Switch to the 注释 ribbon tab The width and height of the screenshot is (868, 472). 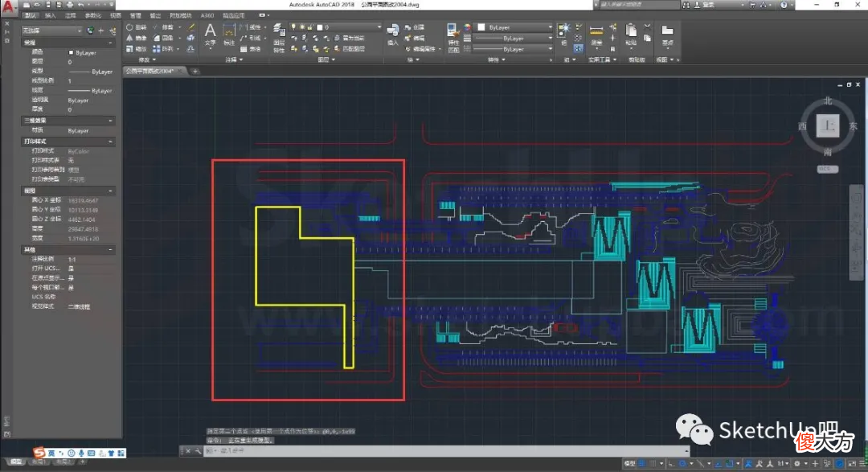click(70, 15)
